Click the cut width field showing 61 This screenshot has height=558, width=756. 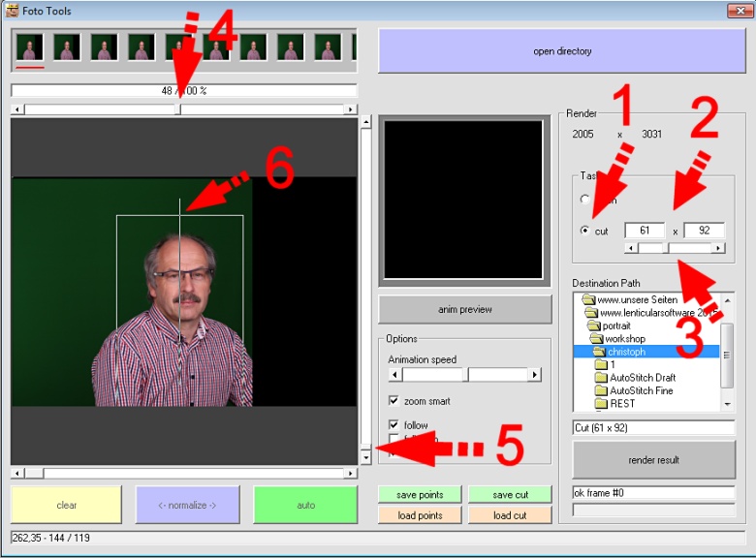point(645,231)
